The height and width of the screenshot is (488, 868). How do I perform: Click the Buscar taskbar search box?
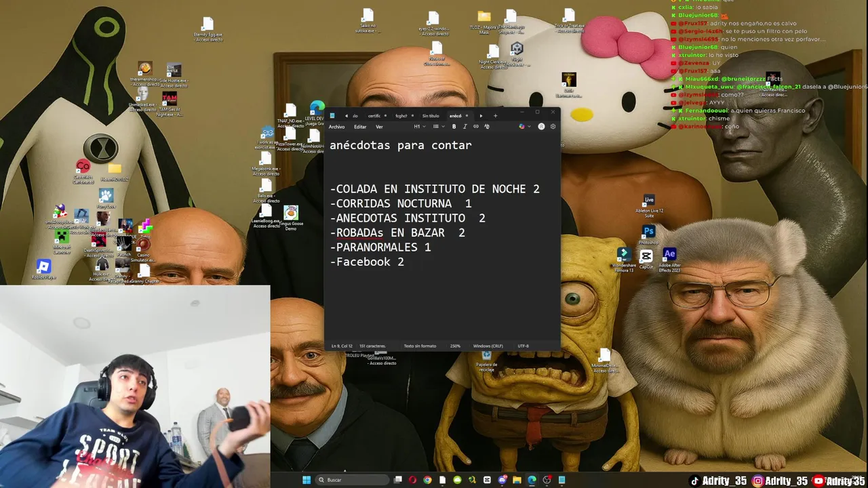click(x=352, y=480)
